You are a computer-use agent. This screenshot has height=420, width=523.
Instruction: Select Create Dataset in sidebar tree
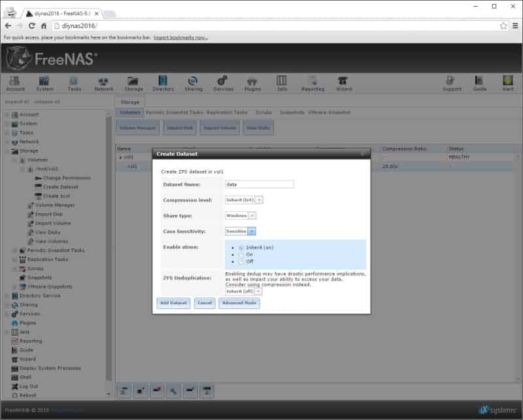60,187
